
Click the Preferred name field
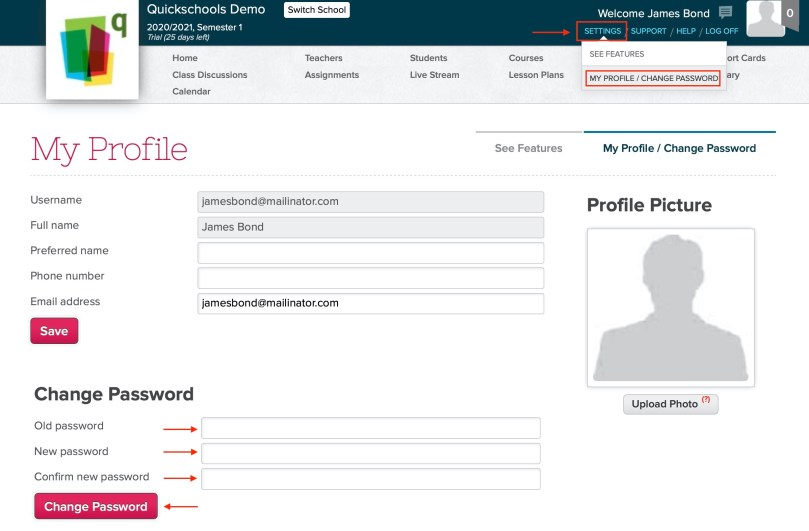coord(370,253)
